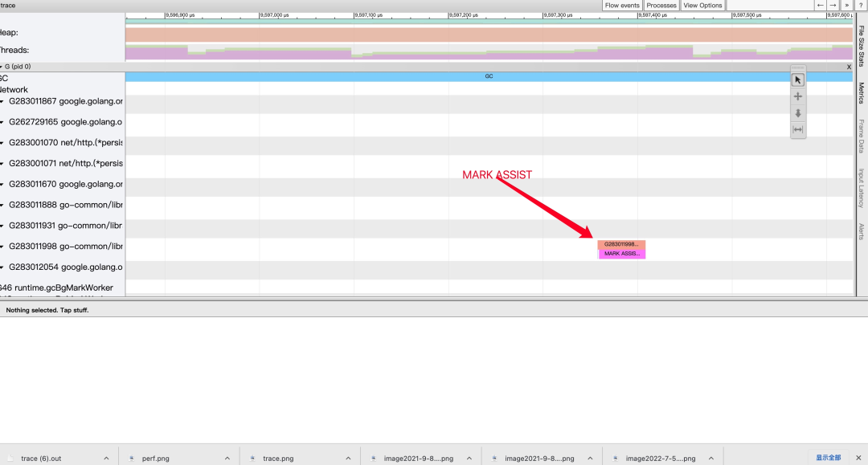868x465 pixels.
Task: Click the trace.png file type icon
Action: pos(252,459)
